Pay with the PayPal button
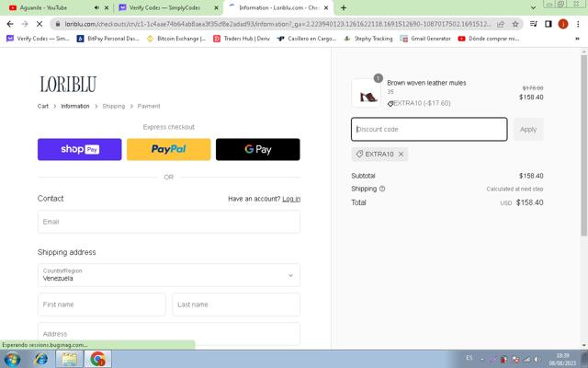 coord(169,149)
